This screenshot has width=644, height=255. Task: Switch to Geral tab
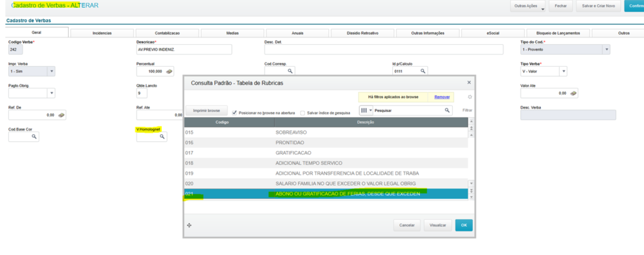(x=37, y=32)
